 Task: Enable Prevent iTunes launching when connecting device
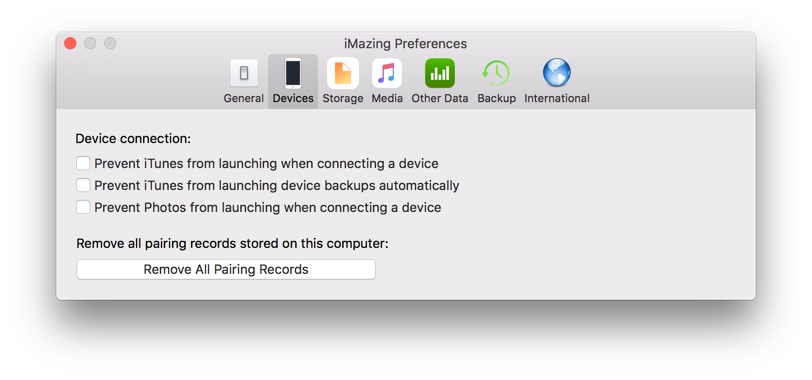pos(83,164)
